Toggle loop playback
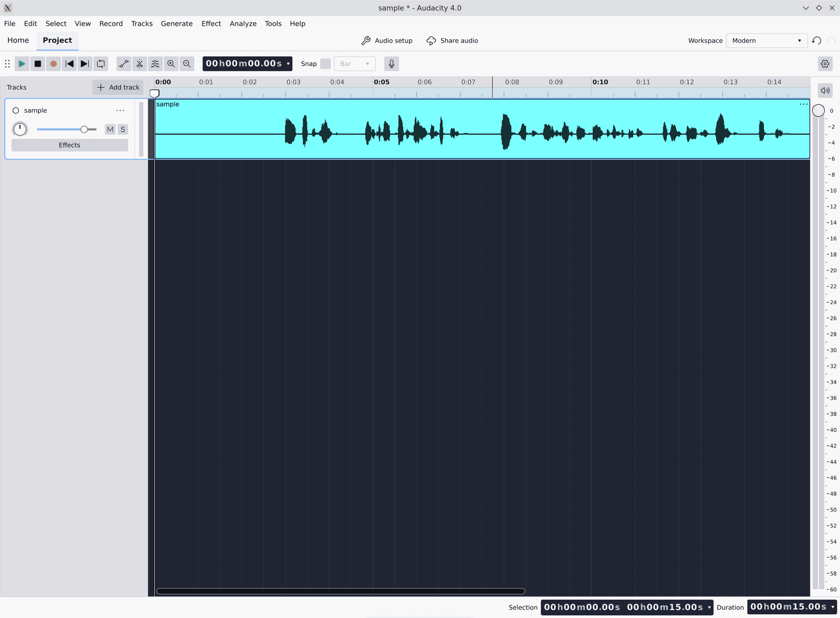The width and height of the screenshot is (840, 618). coord(101,64)
